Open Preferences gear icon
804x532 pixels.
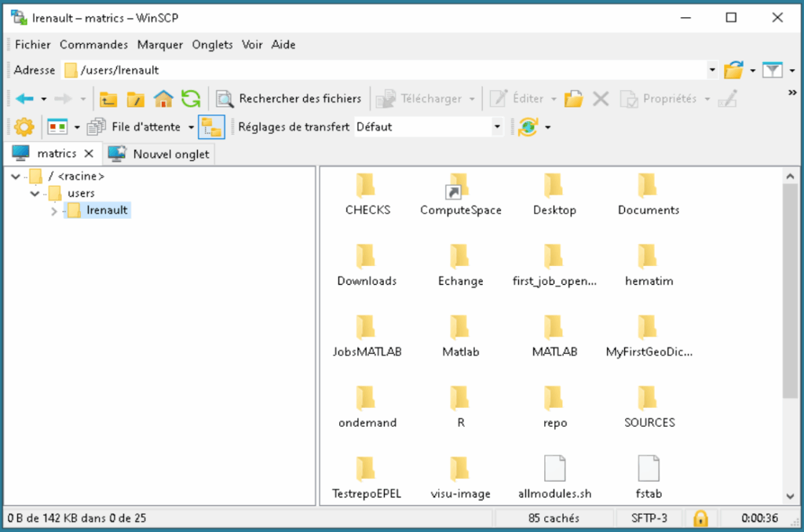click(x=24, y=126)
